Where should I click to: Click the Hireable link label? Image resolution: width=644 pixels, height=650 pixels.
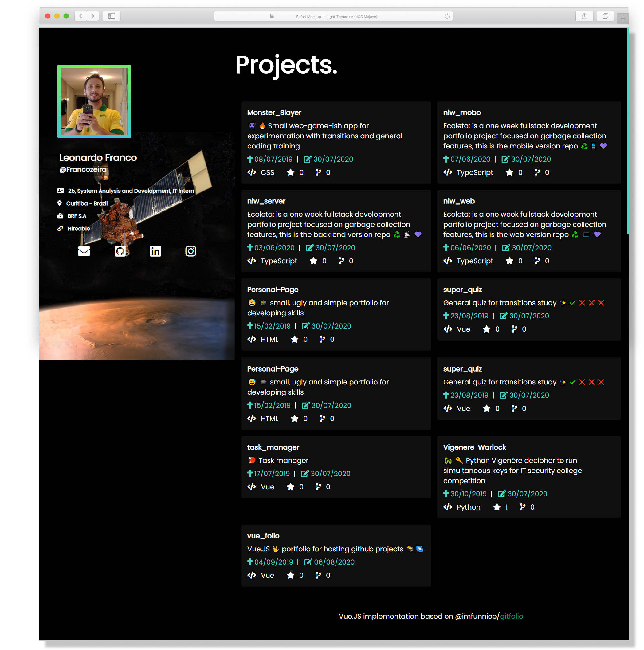79,228
